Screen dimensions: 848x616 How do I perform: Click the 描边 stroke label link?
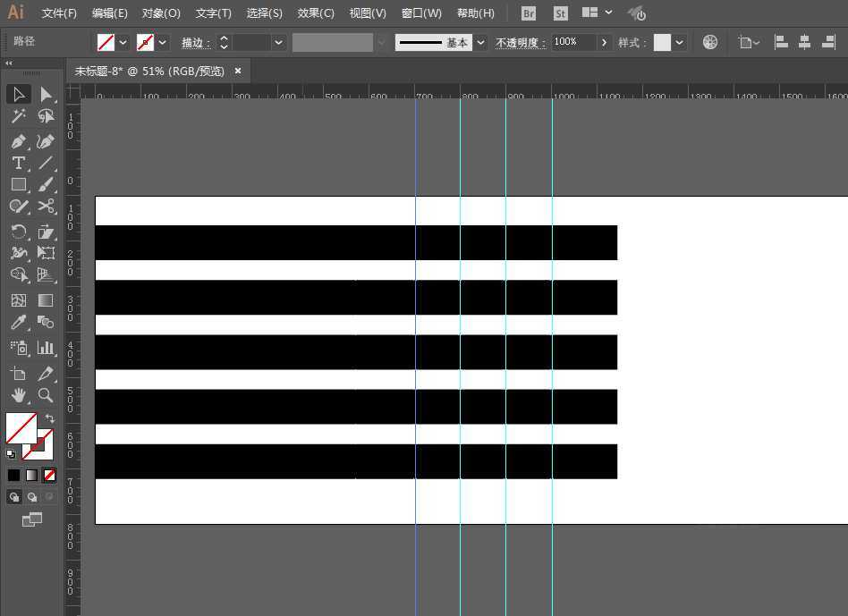pos(196,43)
